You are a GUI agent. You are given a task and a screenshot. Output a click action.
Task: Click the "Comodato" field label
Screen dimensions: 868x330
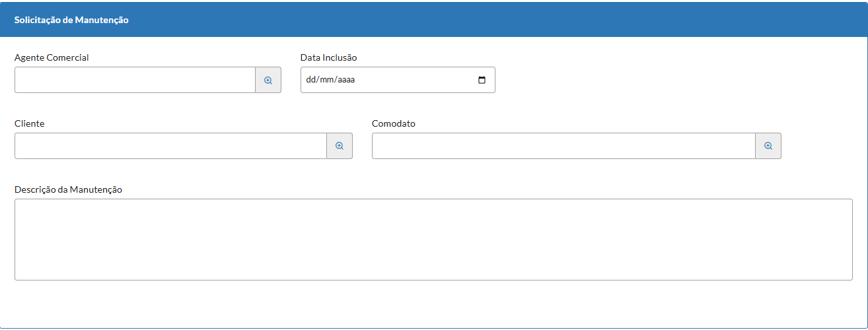394,123
